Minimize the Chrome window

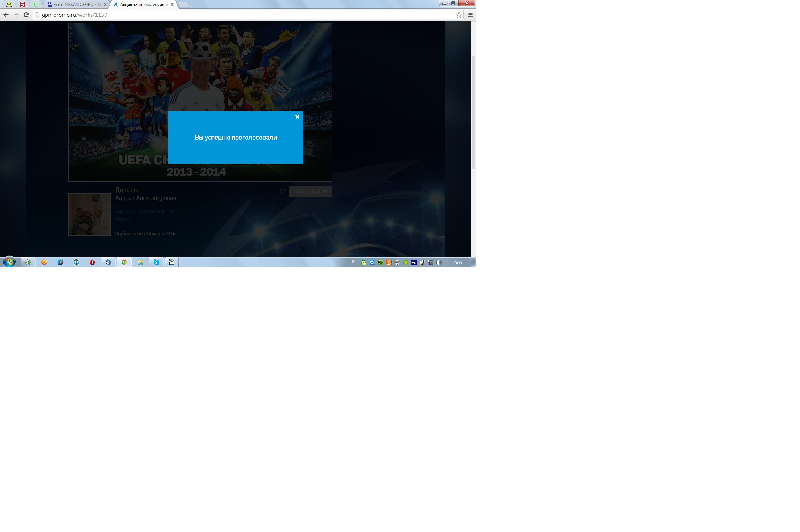pyautogui.click(x=444, y=3)
